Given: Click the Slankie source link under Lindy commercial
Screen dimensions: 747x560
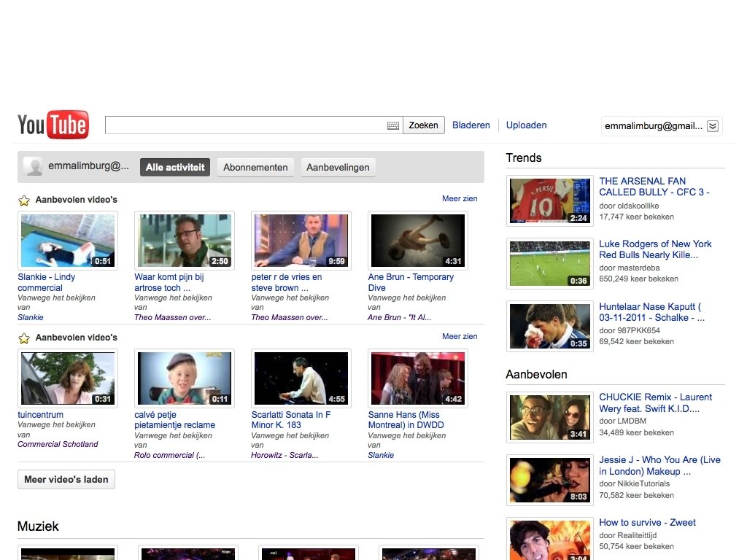Looking at the screenshot, I should 31,317.
